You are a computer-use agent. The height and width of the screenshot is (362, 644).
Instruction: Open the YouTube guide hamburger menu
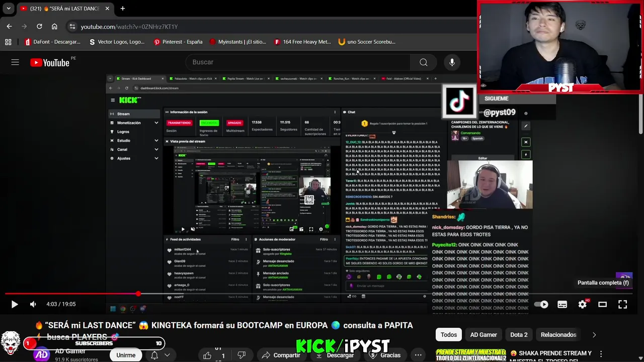tap(15, 62)
